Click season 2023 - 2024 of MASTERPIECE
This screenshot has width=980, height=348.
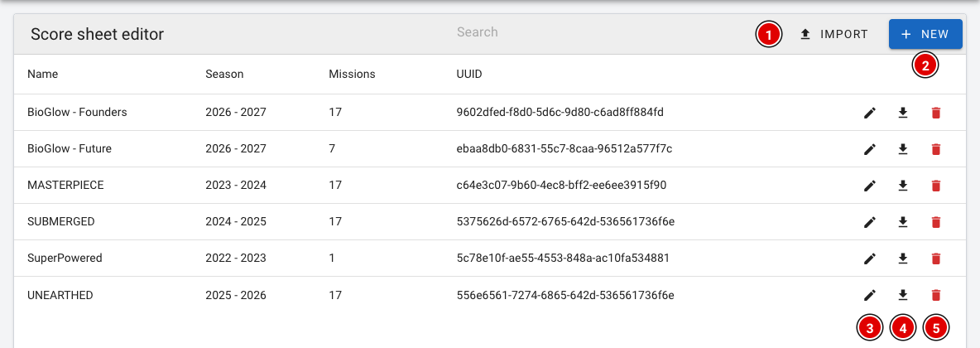pyautogui.click(x=236, y=186)
